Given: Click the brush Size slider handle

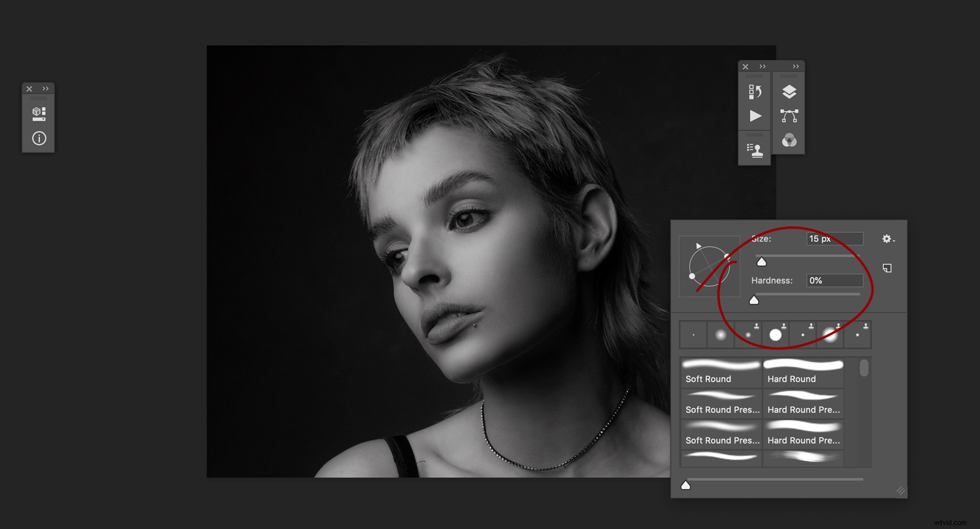Looking at the screenshot, I should coord(762,261).
